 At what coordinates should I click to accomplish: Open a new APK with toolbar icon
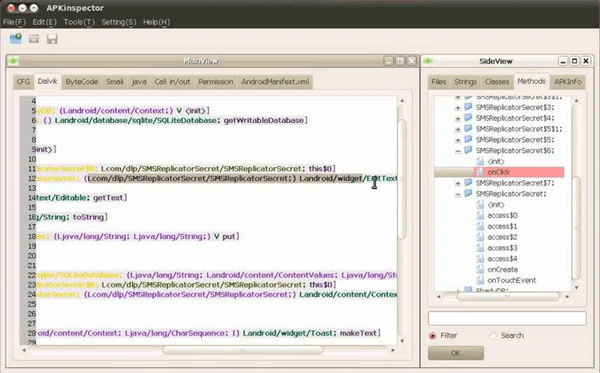tap(16, 39)
